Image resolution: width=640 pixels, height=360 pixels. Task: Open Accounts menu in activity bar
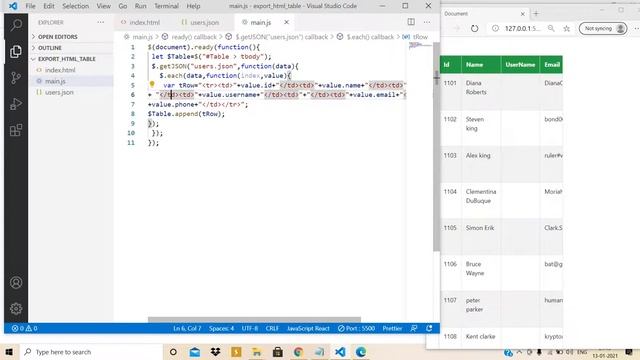pyautogui.click(x=16, y=282)
